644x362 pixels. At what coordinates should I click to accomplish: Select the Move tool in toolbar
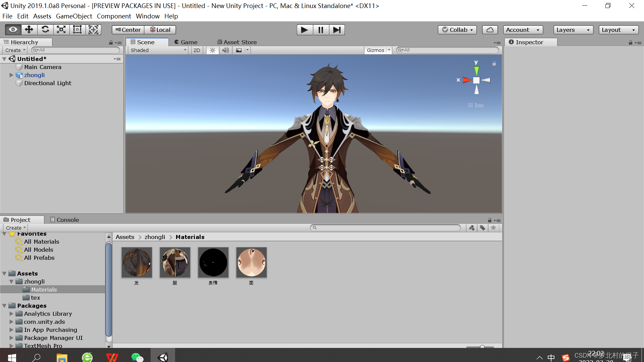tap(29, 30)
